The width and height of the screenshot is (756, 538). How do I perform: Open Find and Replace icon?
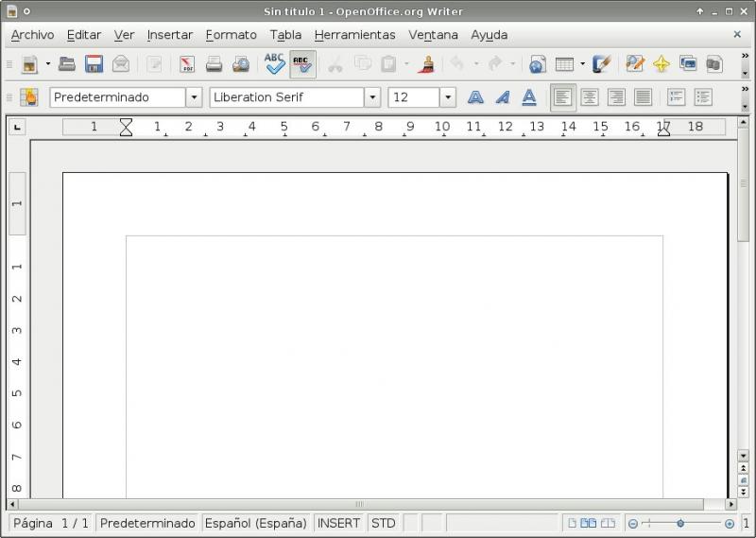coord(634,64)
